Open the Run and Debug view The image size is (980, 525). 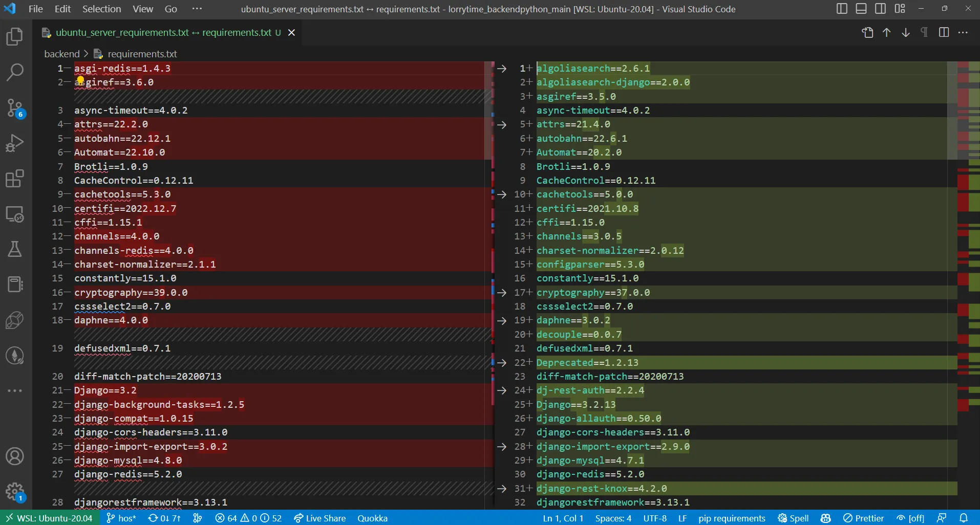(15, 143)
